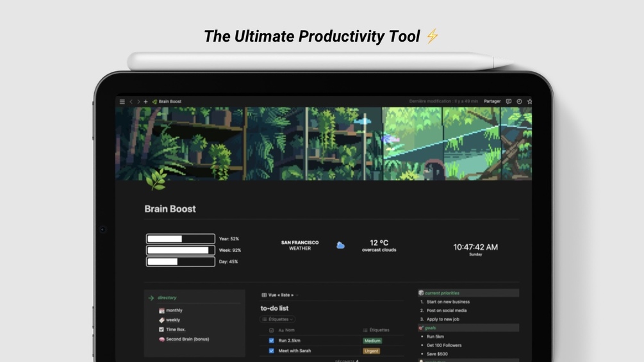This screenshot has height=362, width=644.
Task: Click the 12 °C temperature reading
Action: [x=379, y=243]
